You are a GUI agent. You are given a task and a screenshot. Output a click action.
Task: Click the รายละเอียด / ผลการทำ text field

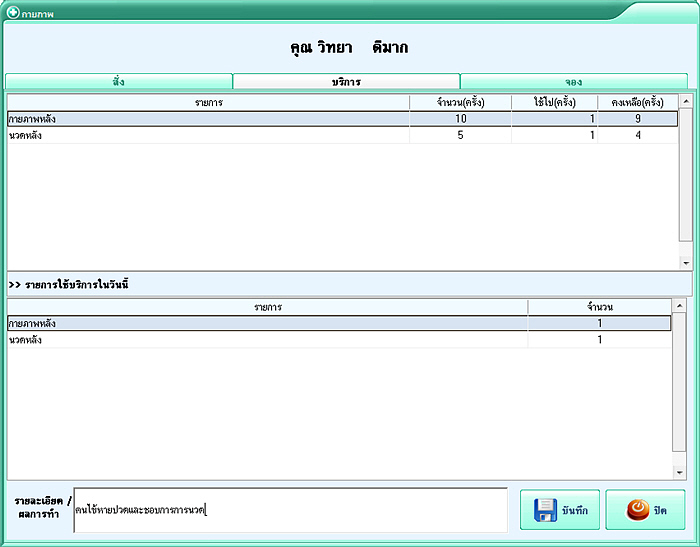[291, 510]
